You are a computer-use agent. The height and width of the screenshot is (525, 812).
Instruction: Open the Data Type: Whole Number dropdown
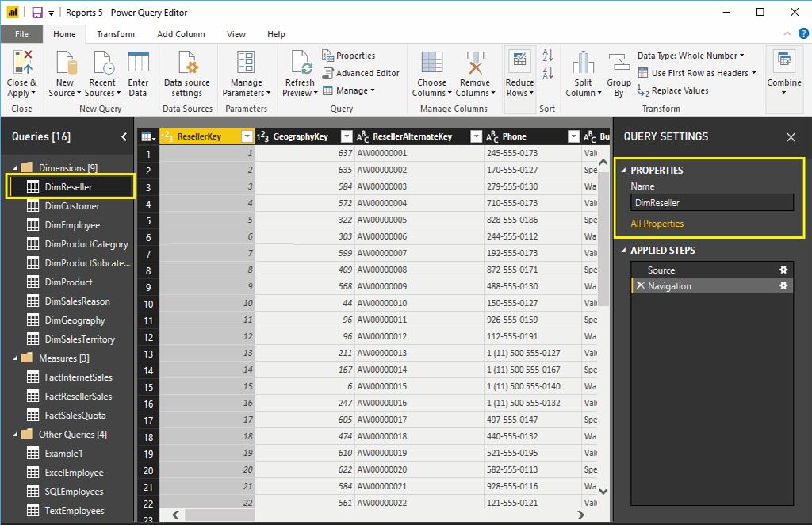point(691,56)
